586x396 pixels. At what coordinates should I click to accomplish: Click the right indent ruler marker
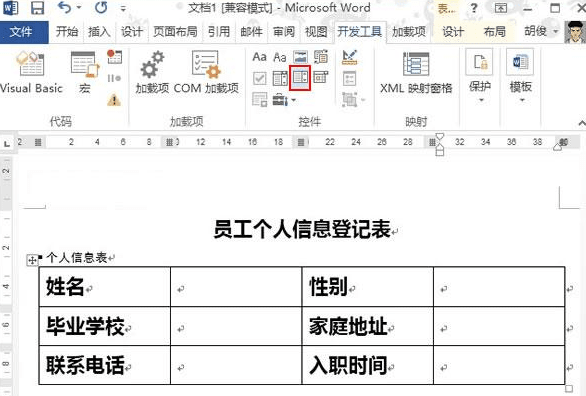tap(558, 147)
